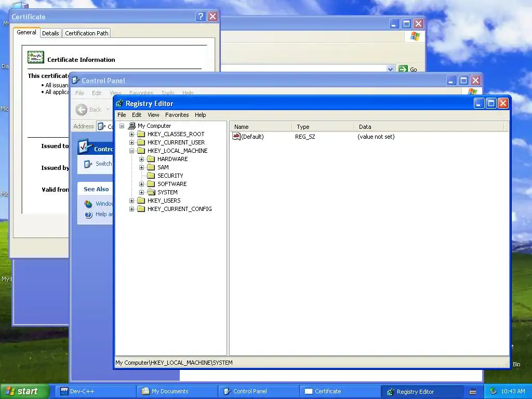Viewport: 532px width, 399px height.
Task: Click SOFTWARE folder icon
Action: (151, 184)
